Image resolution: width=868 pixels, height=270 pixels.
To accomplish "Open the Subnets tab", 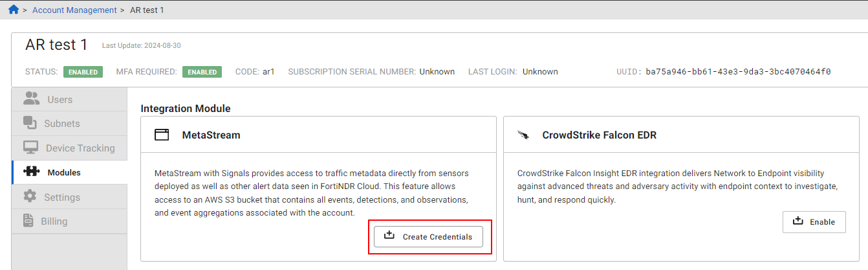I will pyautogui.click(x=62, y=124).
